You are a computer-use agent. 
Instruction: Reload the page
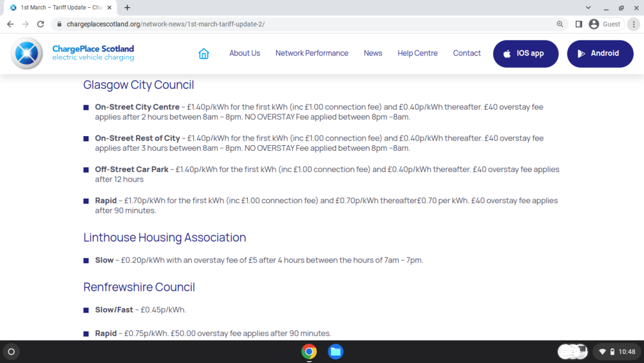pyautogui.click(x=40, y=25)
